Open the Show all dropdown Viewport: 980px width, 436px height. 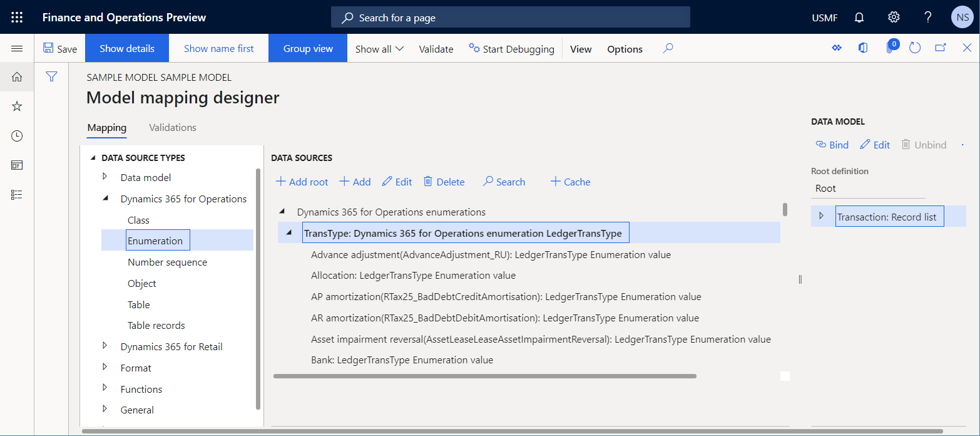379,48
